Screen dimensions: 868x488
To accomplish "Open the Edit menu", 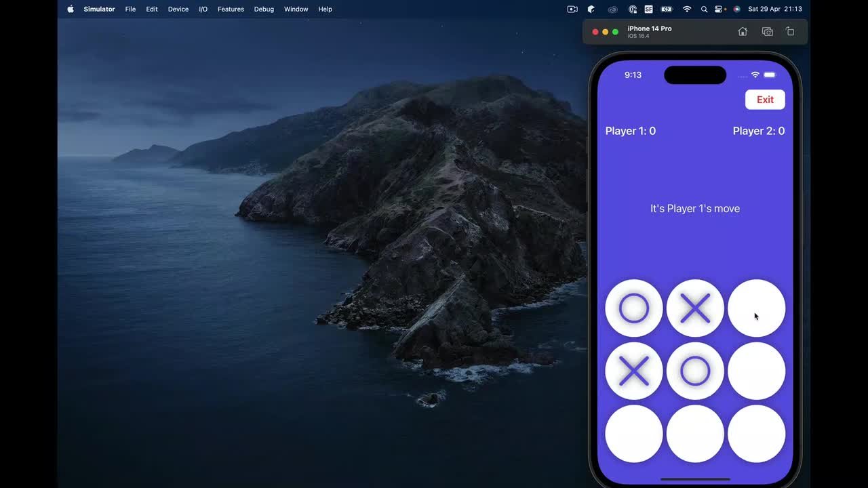I will click(x=152, y=9).
